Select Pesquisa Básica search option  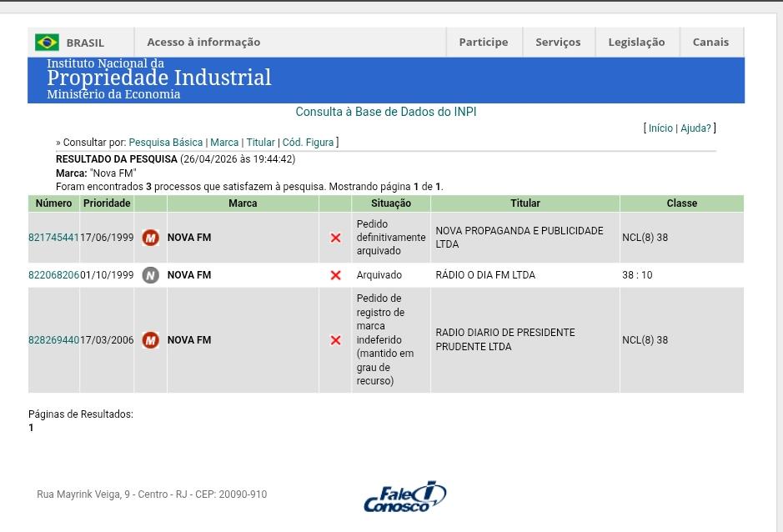166,143
